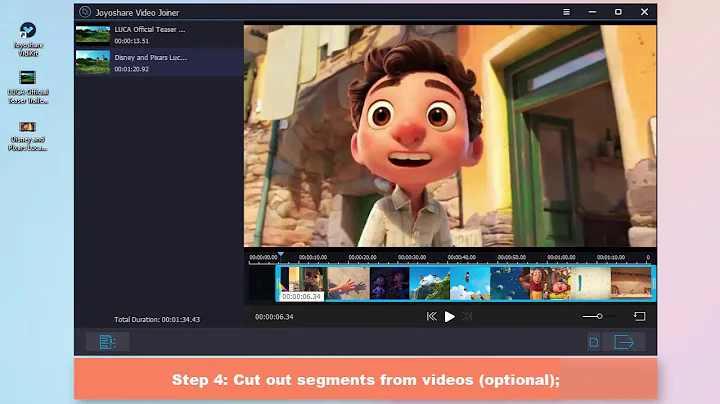Click the Total Duration 00:01:34.43 text
The image size is (720, 404).
157,320
